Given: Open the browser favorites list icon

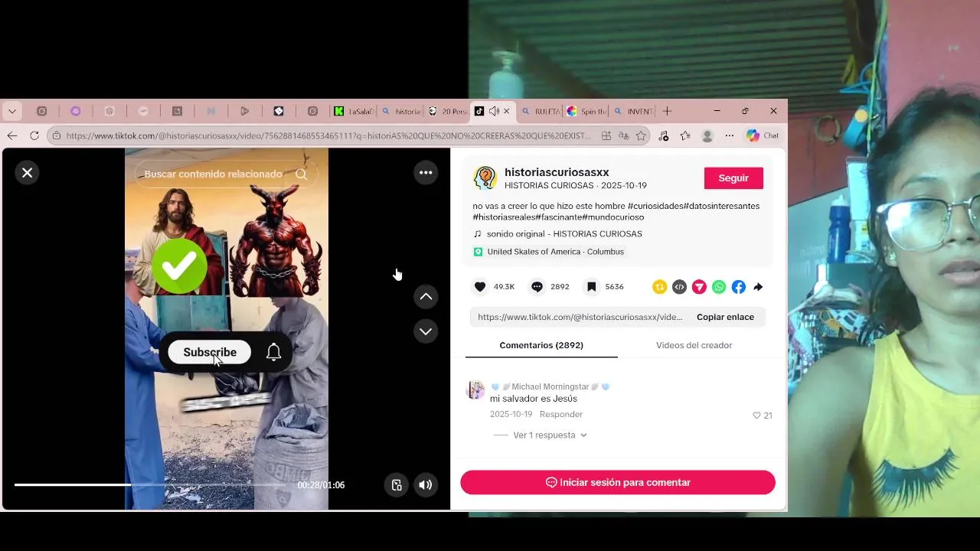Looking at the screenshot, I should click(685, 135).
